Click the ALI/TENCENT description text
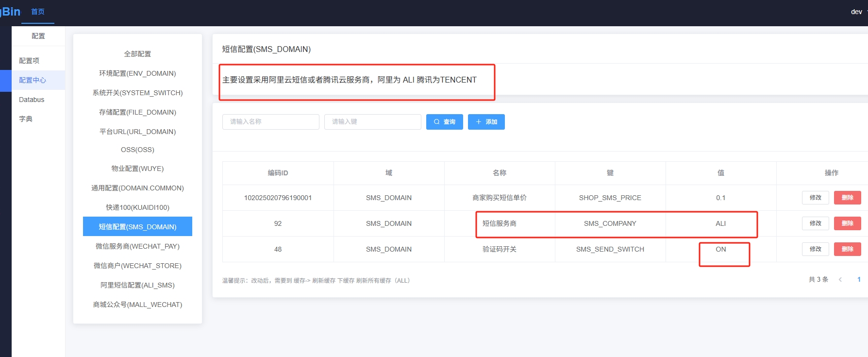 350,80
